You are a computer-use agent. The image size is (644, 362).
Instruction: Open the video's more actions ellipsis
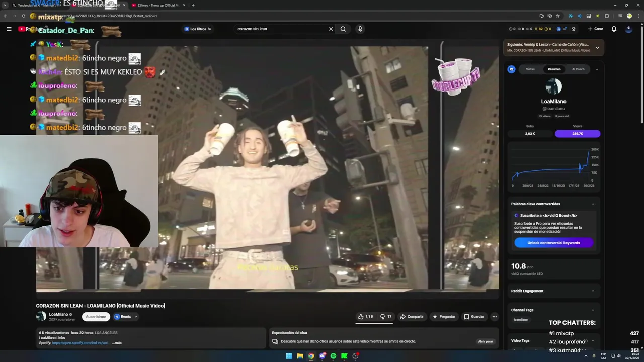pyautogui.click(x=495, y=317)
